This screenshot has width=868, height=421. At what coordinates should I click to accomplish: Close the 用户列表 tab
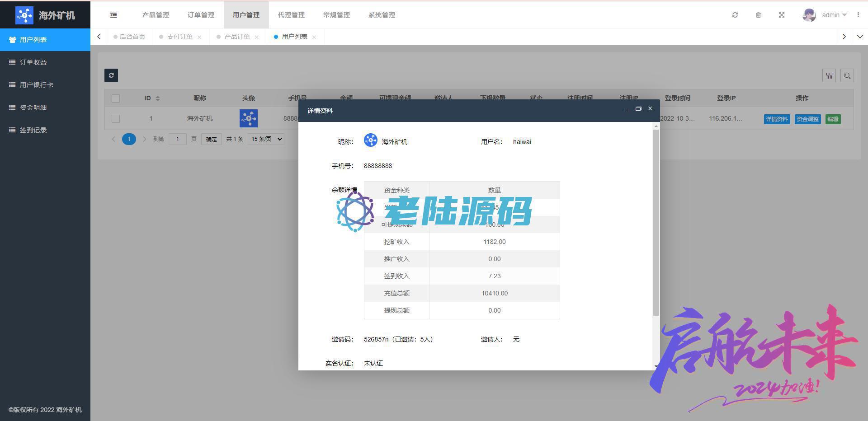point(314,37)
